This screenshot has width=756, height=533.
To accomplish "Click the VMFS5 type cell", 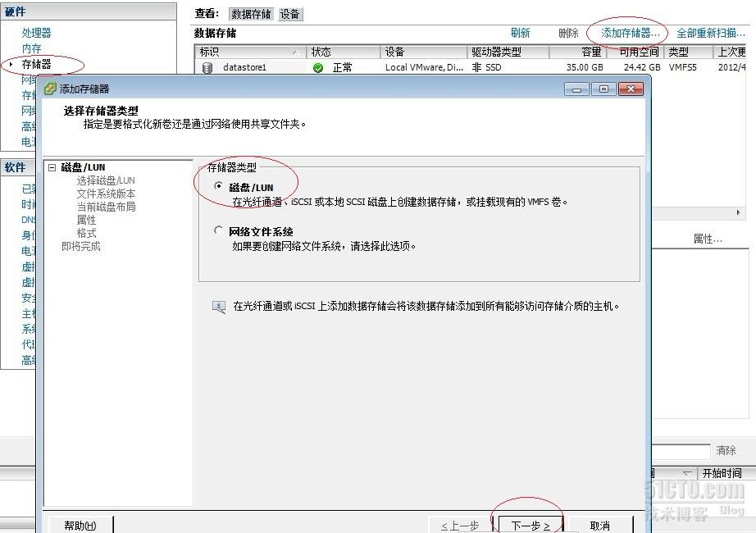I will 683,67.
